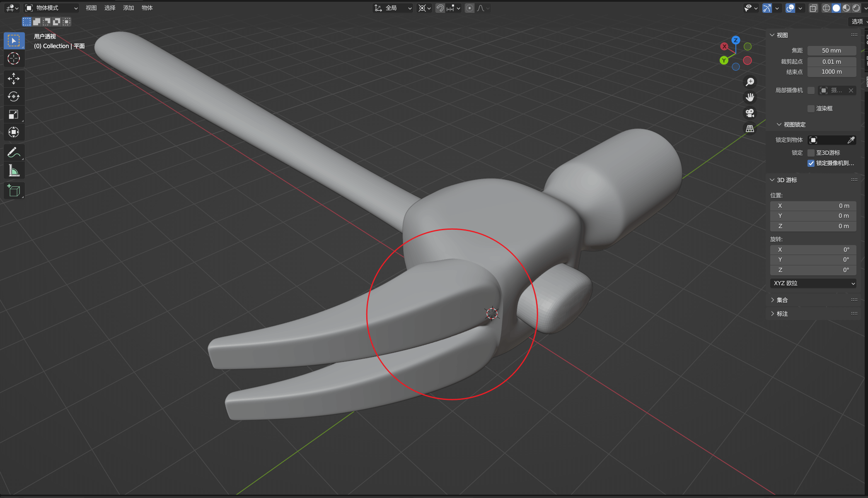
Task: Select the Move tool in toolbar
Action: coord(14,78)
